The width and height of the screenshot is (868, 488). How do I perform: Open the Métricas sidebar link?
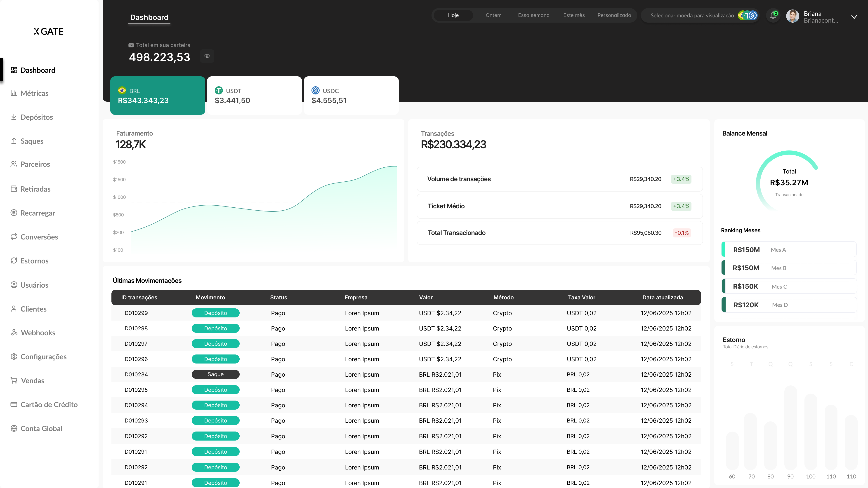tap(34, 93)
